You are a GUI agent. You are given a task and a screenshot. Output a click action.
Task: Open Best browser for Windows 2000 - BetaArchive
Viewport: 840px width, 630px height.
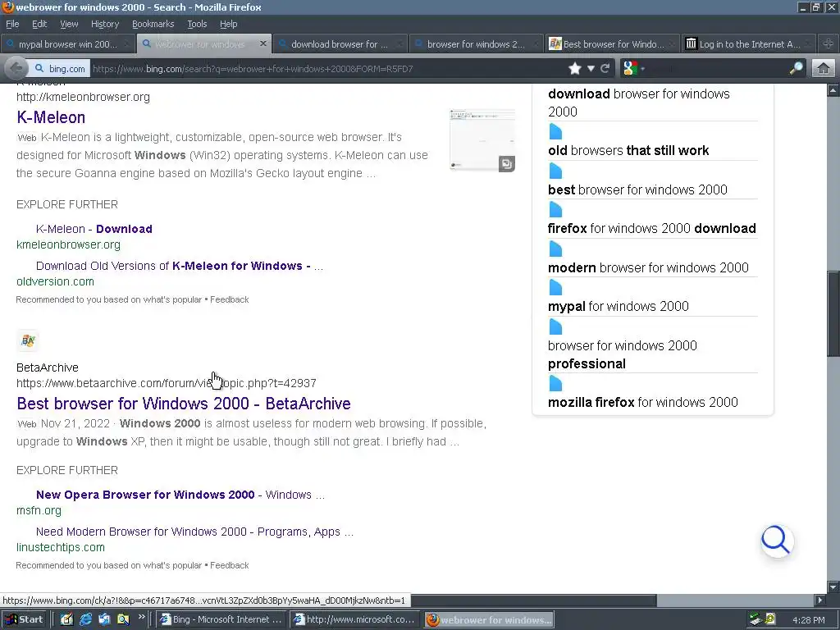(184, 404)
